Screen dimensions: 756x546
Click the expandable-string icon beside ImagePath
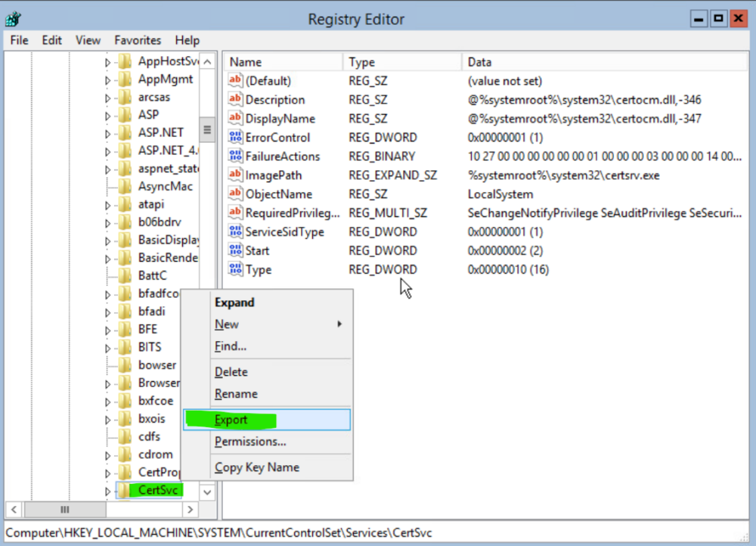tap(234, 175)
